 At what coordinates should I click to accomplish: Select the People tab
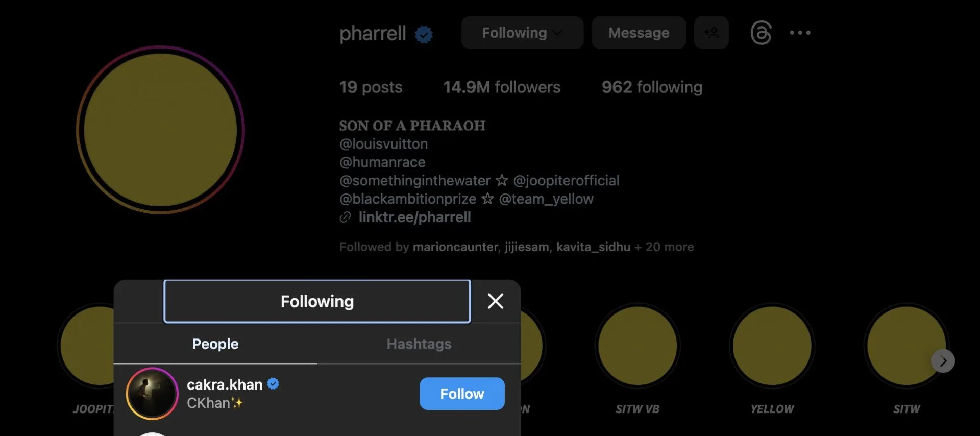point(215,344)
